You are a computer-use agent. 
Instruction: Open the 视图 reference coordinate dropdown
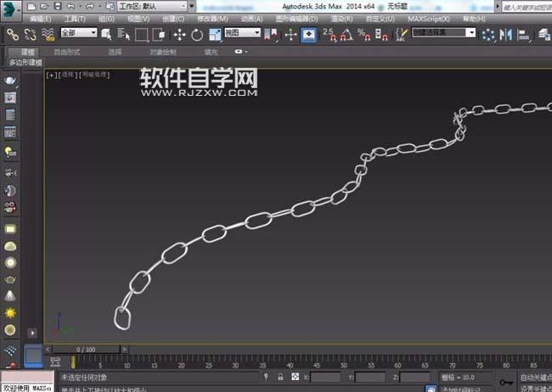click(x=244, y=35)
